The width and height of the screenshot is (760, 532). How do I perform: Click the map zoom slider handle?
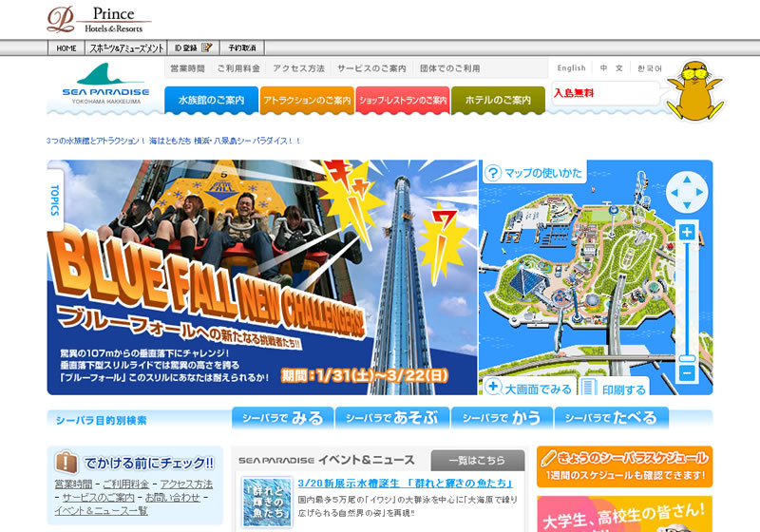(687, 358)
